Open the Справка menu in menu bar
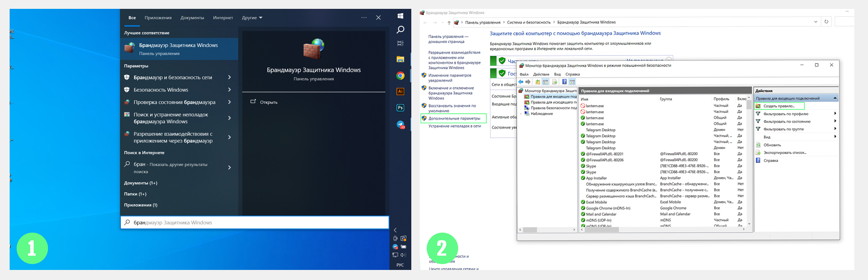The height and width of the screenshot is (280, 868). click(x=572, y=74)
